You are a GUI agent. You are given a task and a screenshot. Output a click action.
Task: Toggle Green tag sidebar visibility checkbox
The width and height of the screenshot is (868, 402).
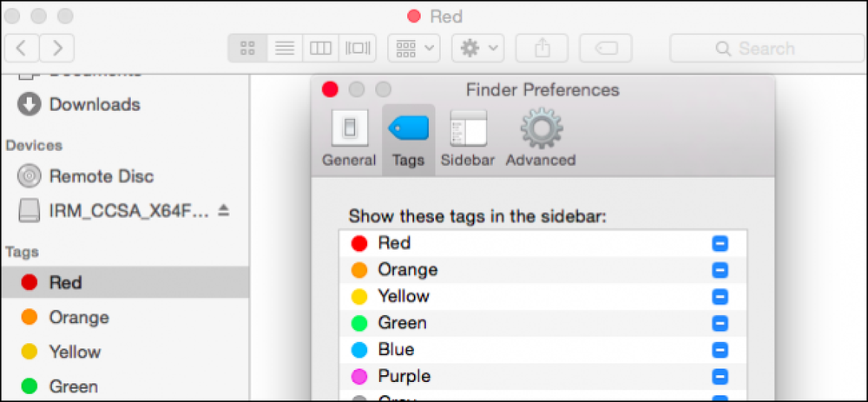tap(720, 323)
